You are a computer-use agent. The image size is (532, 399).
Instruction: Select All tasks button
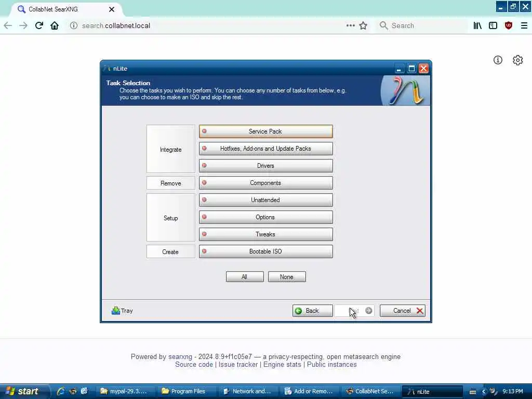tap(245, 277)
